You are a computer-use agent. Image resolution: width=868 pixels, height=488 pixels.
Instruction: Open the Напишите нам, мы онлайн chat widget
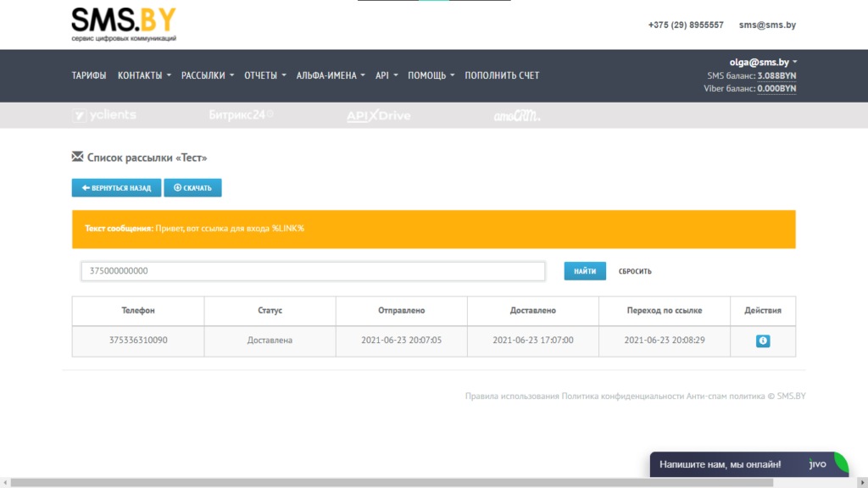click(x=749, y=464)
